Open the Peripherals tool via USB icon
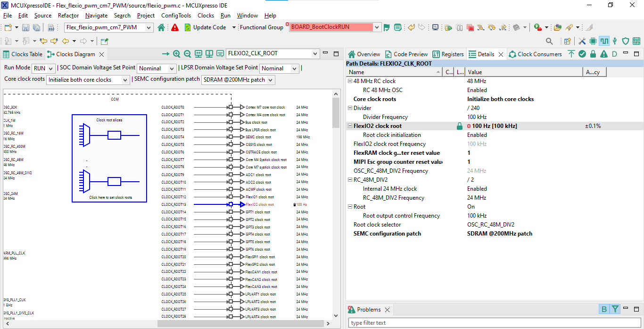 coord(615,41)
